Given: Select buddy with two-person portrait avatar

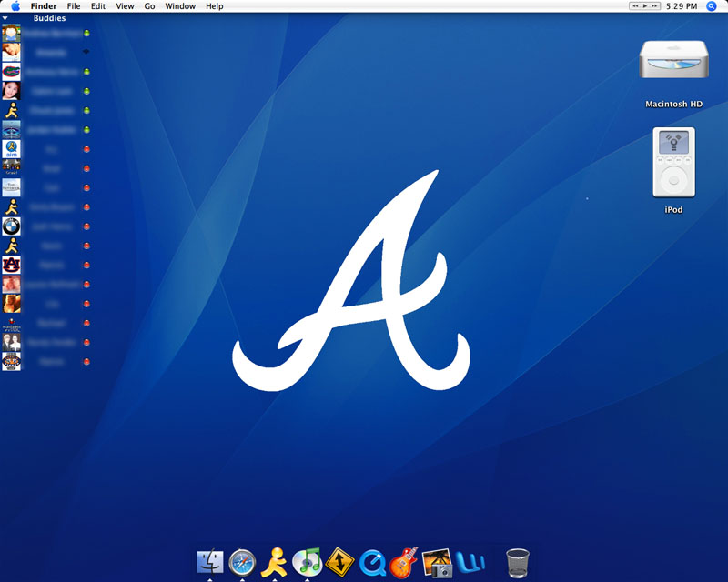Looking at the screenshot, I should click(45, 343).
